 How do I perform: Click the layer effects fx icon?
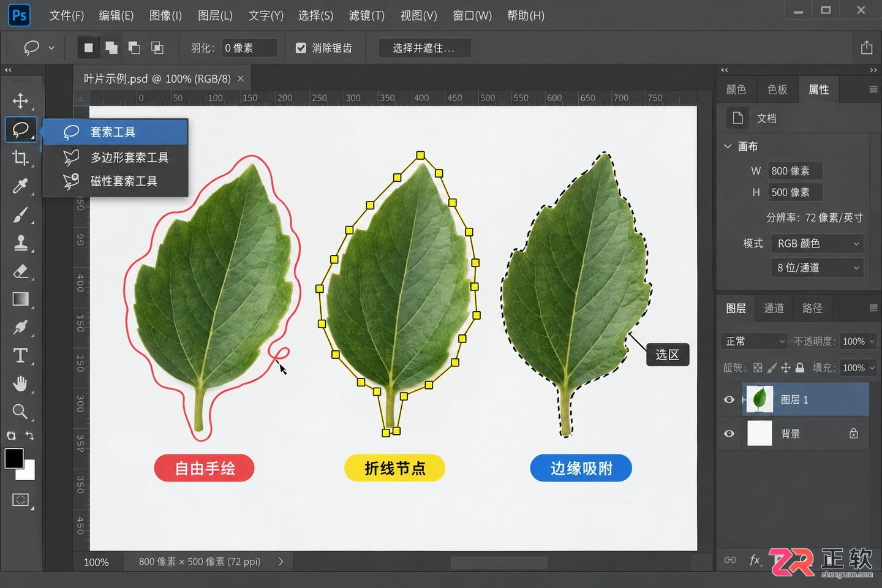pyautogui.click(x=755, y=560)
